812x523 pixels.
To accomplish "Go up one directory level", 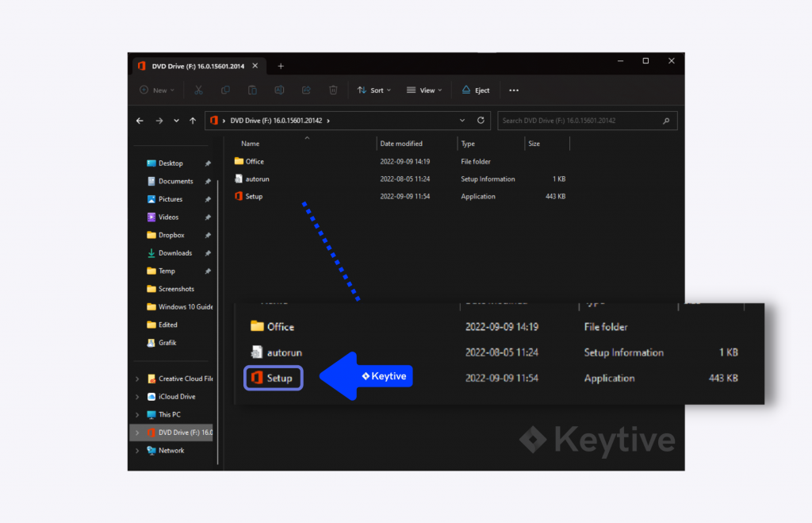I will 193,121.
